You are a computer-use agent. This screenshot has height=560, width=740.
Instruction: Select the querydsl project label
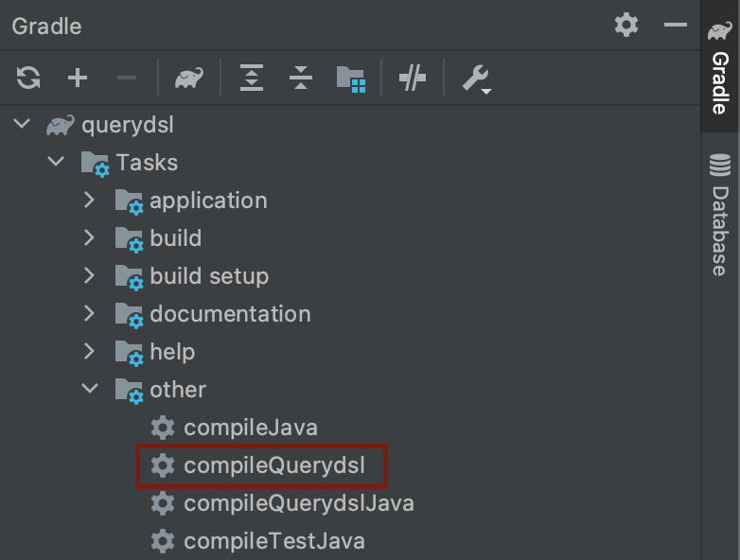click(x=128, y=126)
